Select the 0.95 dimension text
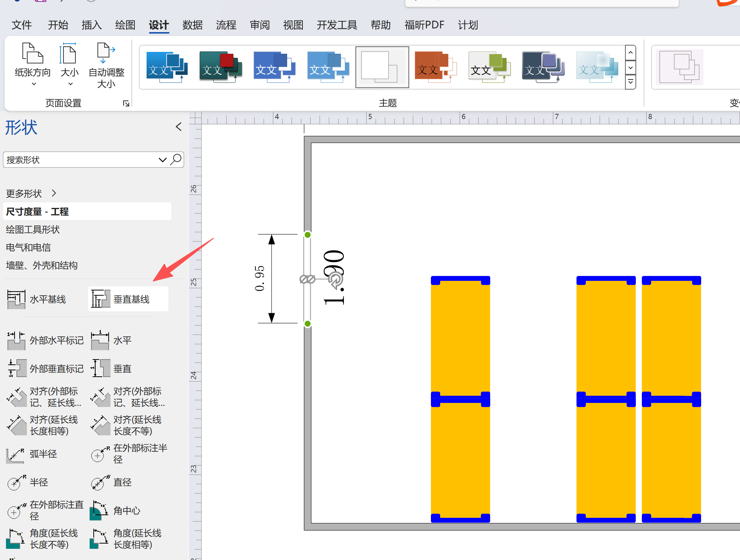This screenshot has height=560, width=740. [259, 279]
